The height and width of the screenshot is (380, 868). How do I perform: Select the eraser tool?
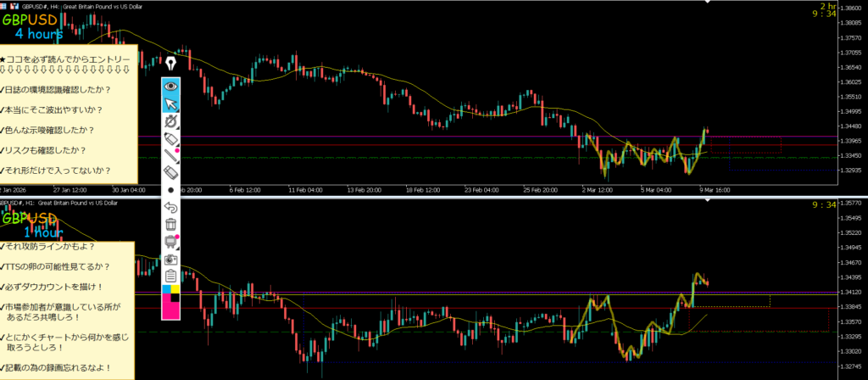(x=171, y=172)
